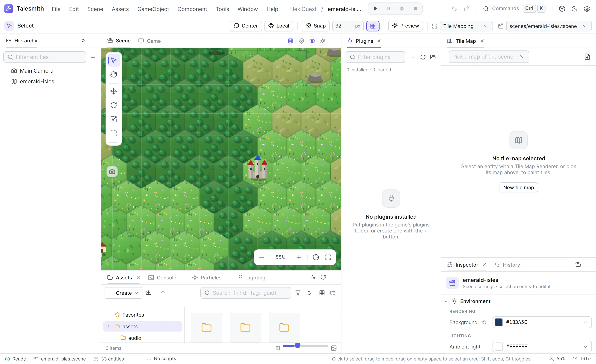Click the Play button
The width and height of the screenshot is (596, 364).
(x=375, y=9)
